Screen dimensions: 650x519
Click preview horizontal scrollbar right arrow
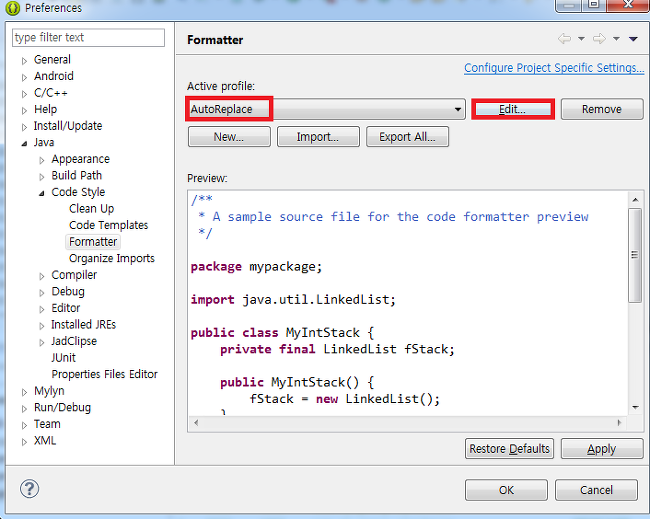pos(619,423)
